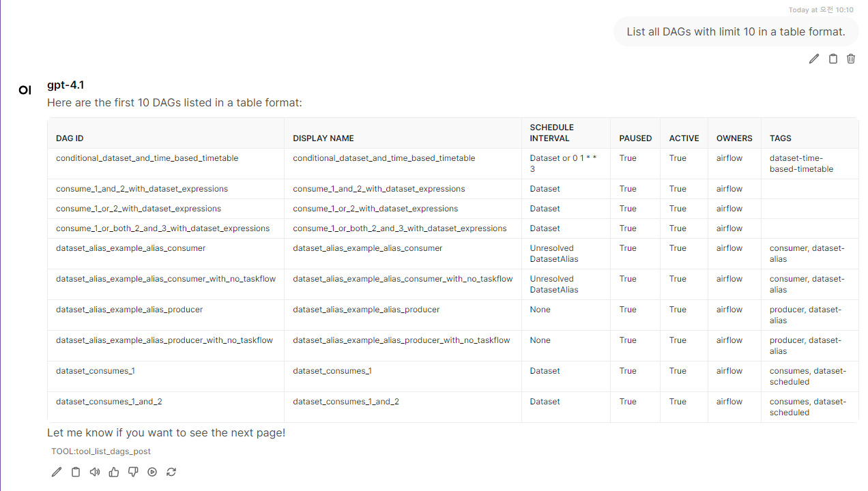Copy the assistant response to clipboard

76,471
